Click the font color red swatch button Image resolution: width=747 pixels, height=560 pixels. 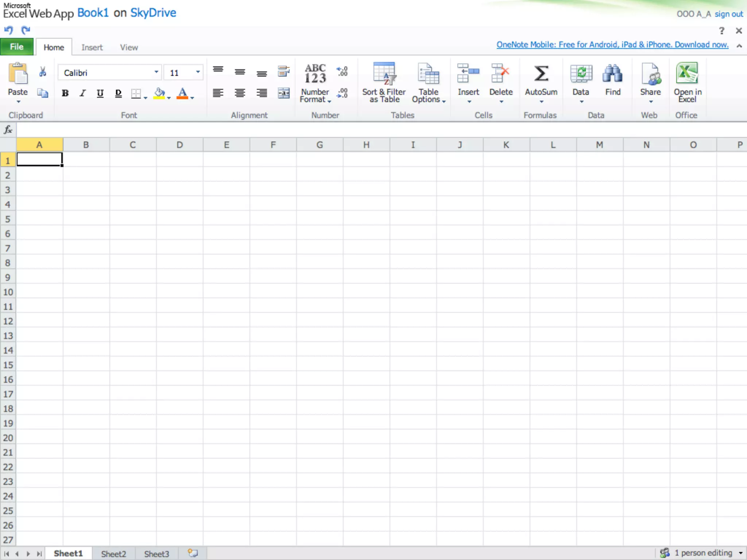click(182, 93)
